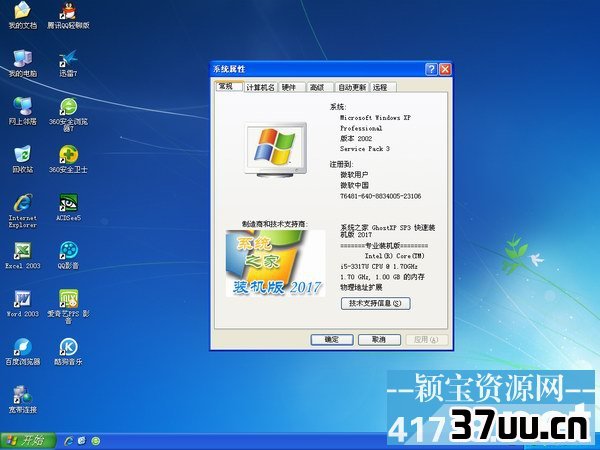Switch to the 自动更新 tab
This screenshot has width=600, height=450.
click(x=352, y=88)
